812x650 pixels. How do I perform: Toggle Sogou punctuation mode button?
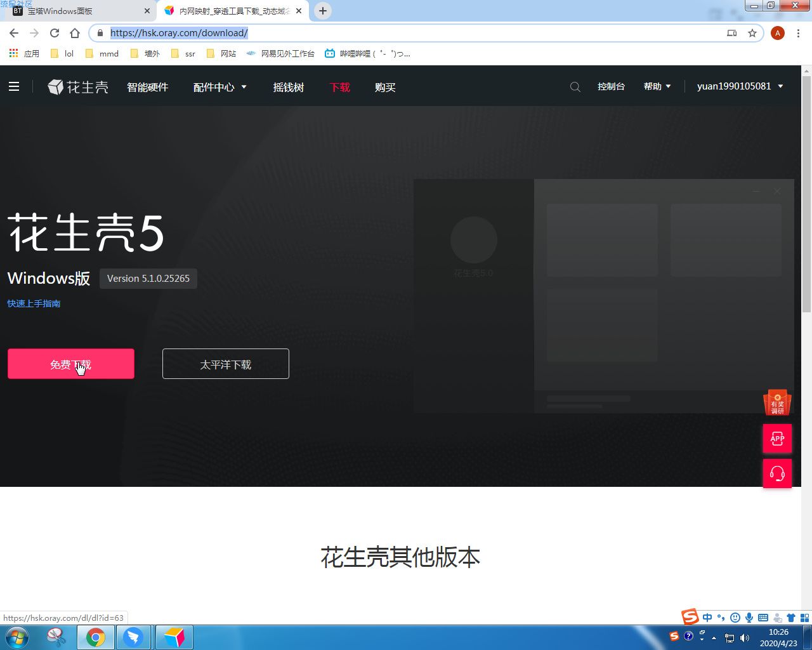[721, 618]
